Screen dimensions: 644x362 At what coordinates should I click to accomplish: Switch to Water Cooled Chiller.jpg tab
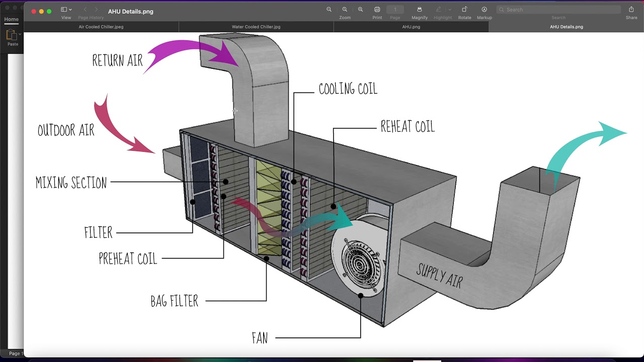click(x=256, y=27)
